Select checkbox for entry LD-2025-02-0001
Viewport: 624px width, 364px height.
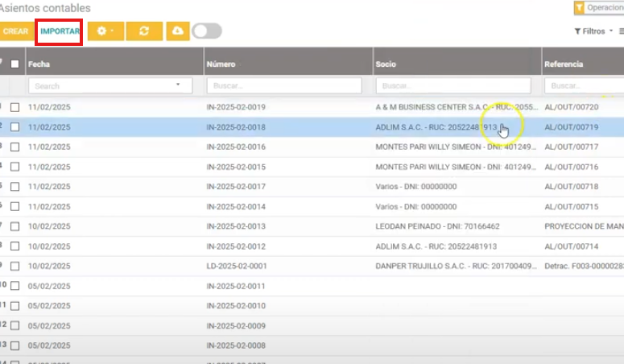(14, 266)
